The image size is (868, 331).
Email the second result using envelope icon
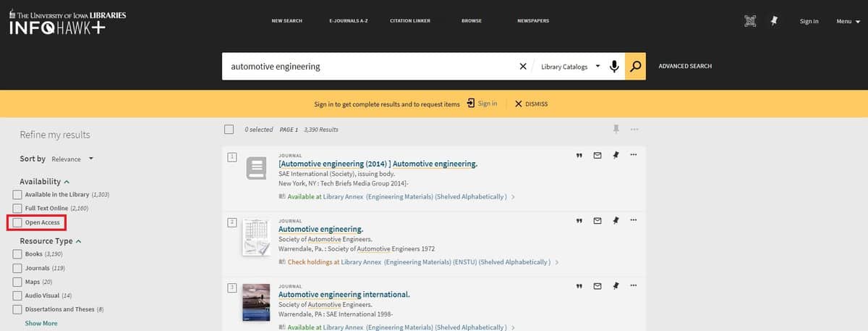click(597, 221)
